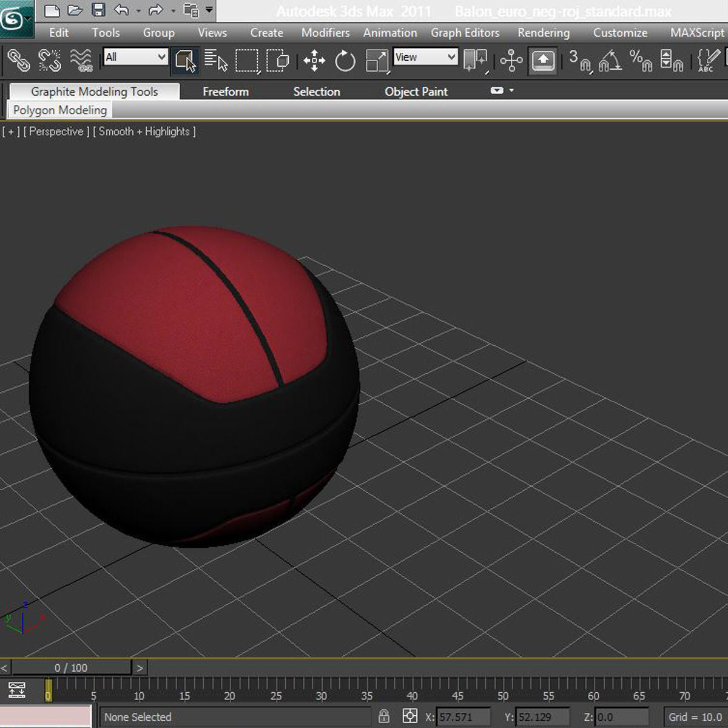The width and height of the screenshot is (728, 728).
Task: Open ribbon display options dropdown arrow
Action: (511, 90)
